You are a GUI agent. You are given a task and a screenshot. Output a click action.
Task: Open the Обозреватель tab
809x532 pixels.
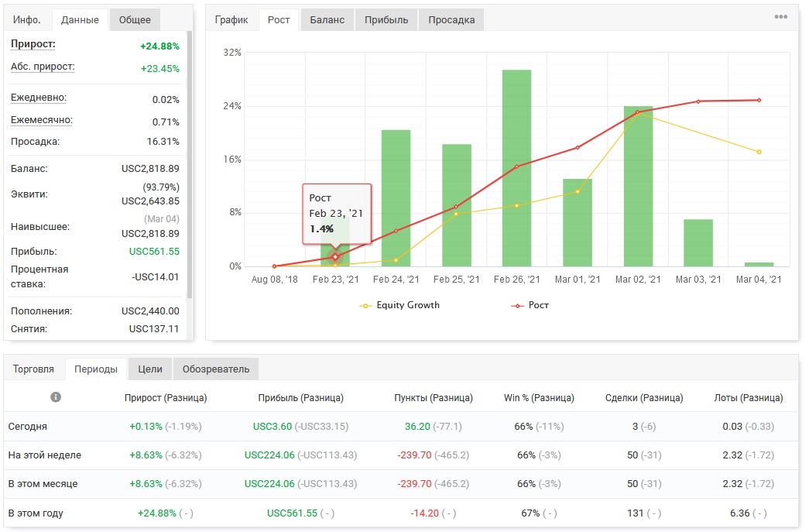(216, 369)
